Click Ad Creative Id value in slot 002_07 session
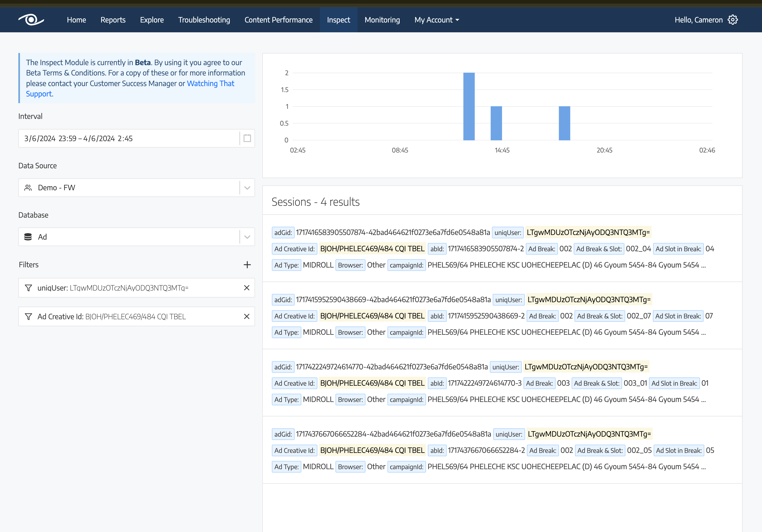 [x=372, y=316]
